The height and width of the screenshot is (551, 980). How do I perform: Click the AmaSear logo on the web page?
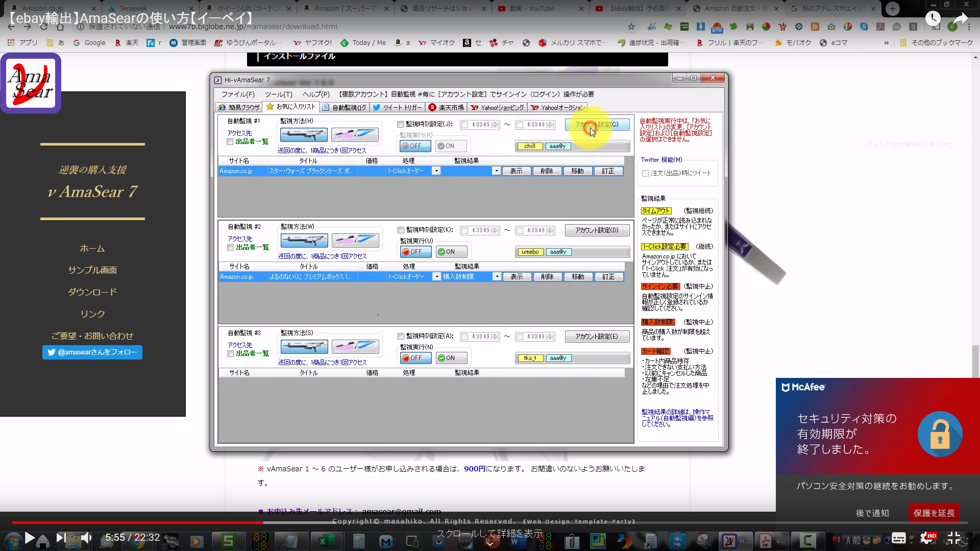31,83
